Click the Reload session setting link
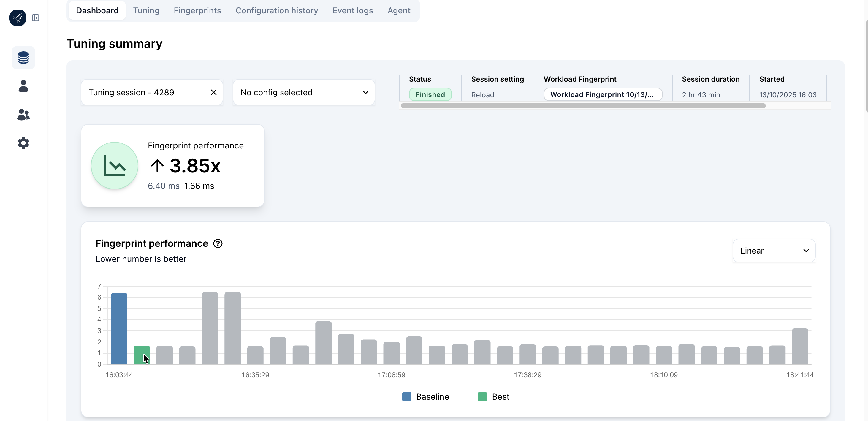 pyautogui.click(x=482, y=95)
